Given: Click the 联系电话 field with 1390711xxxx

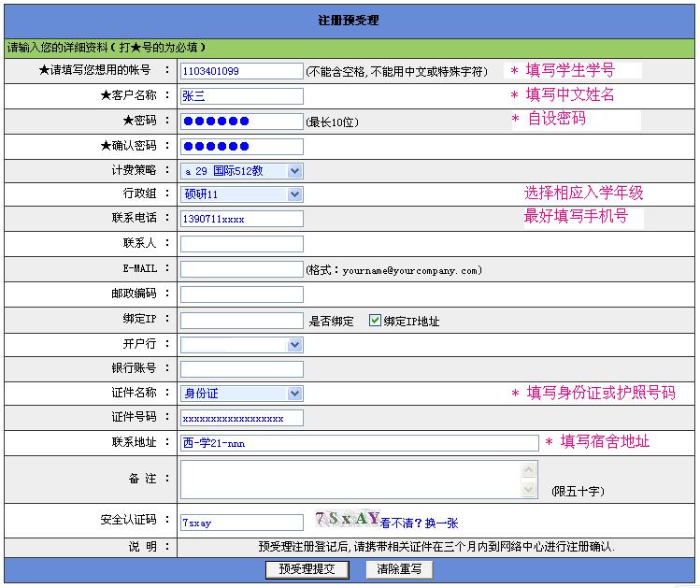Looking at the screenshot, I should pos(241,219).
